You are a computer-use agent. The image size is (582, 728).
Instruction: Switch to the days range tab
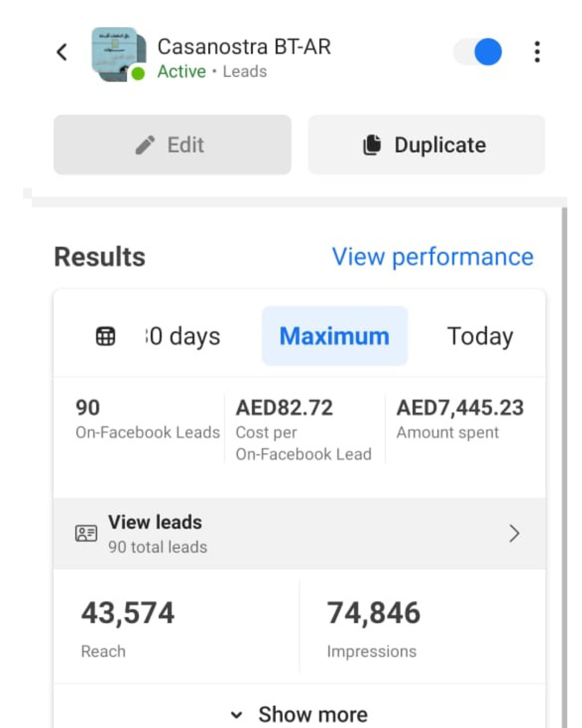coord(183,336)
